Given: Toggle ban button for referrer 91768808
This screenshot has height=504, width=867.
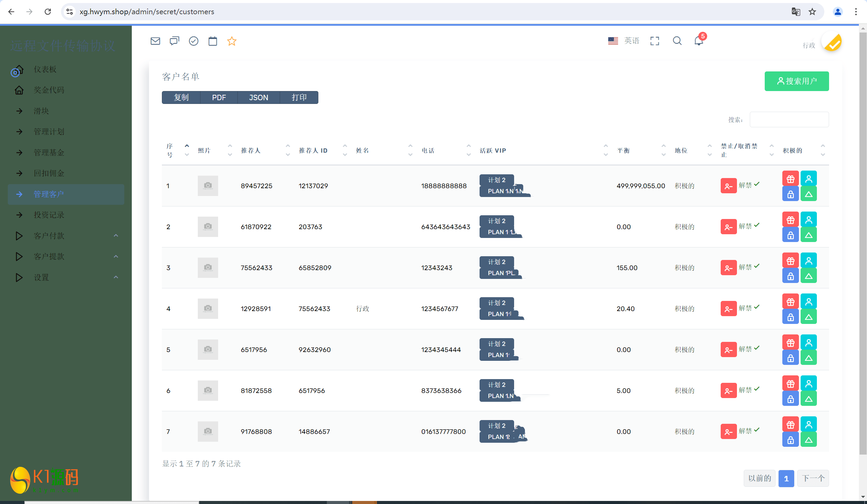Looking at the screenshot, I should (728, 431).
